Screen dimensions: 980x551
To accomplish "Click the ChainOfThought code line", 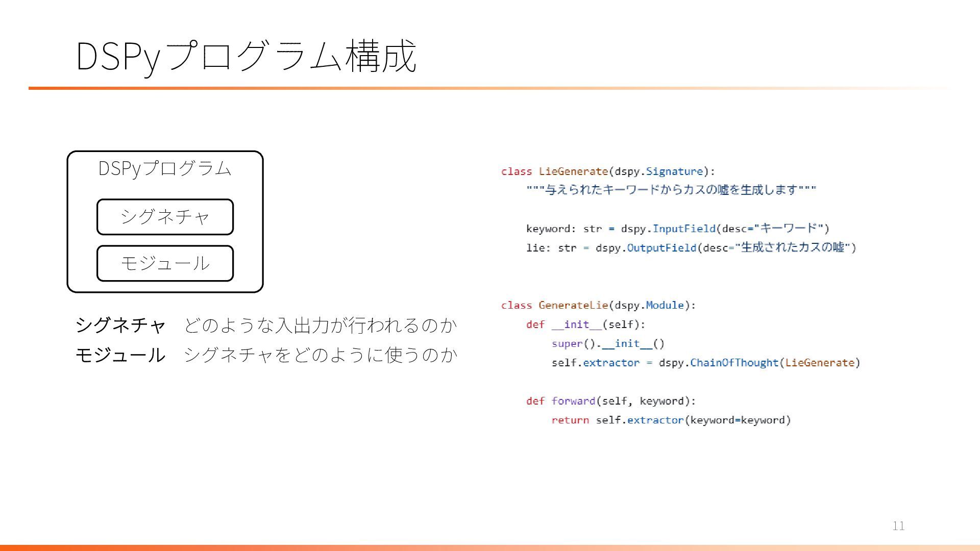I will pyautogui.click(x=705, y=363).
